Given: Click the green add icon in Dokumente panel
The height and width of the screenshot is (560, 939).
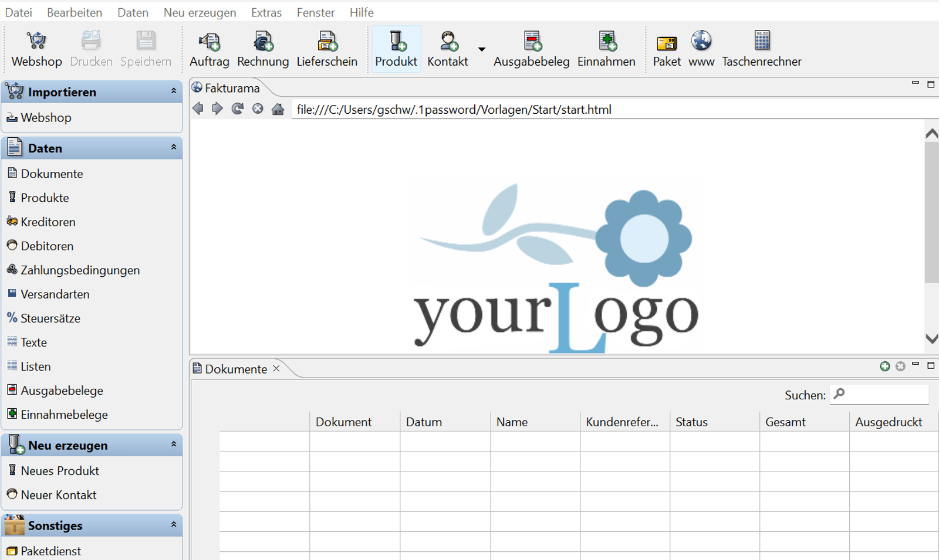Looking at the screenshot, I should 885,366.
